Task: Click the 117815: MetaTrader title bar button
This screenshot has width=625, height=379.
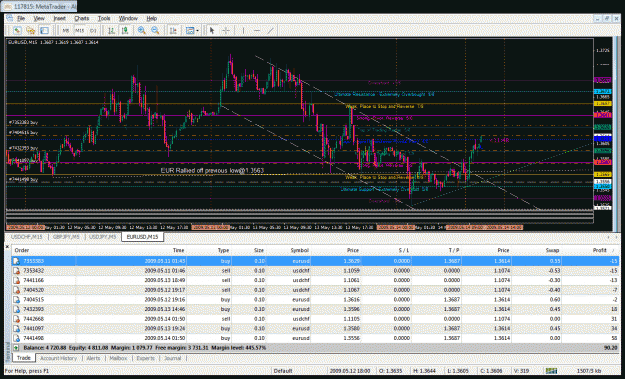Action: (x=39, y=6)
